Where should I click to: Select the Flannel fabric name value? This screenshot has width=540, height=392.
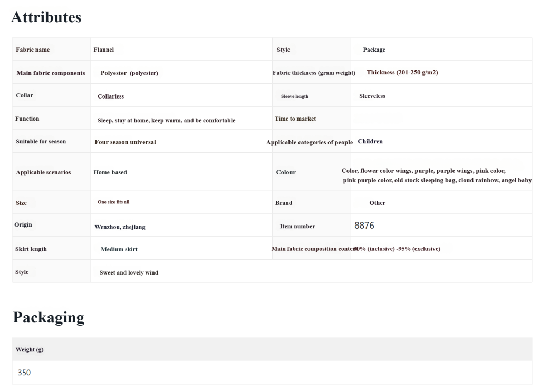pyautogui.click(x=104, y=50)
